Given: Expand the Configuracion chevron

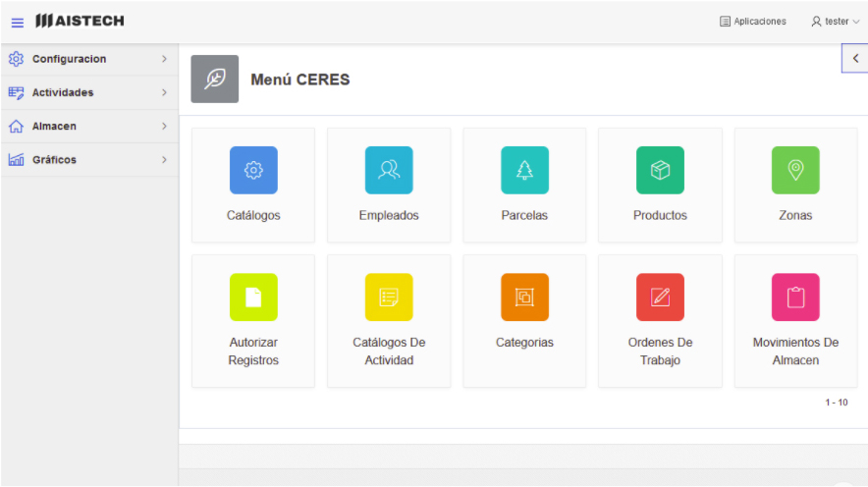Looking at the screenshot, I should (x=164, y=59).
